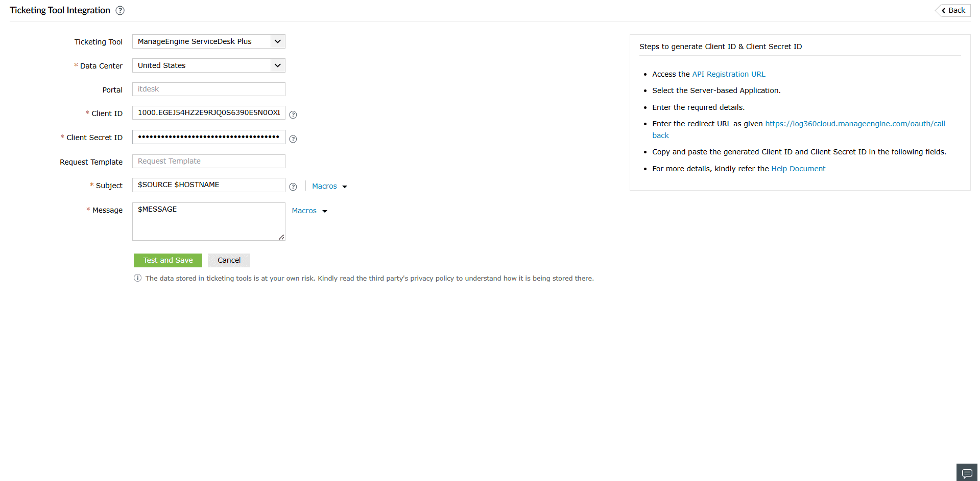Viewport: 980px width, 481px height.
Task: Focus the Message text area
Action: (x=209, y=221)
